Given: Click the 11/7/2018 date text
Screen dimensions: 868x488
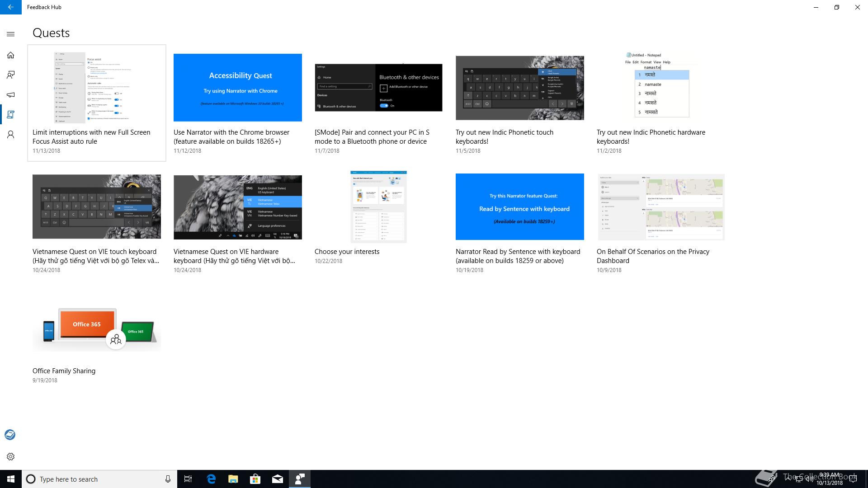Looking at the screenshot, I should (327, 151).
